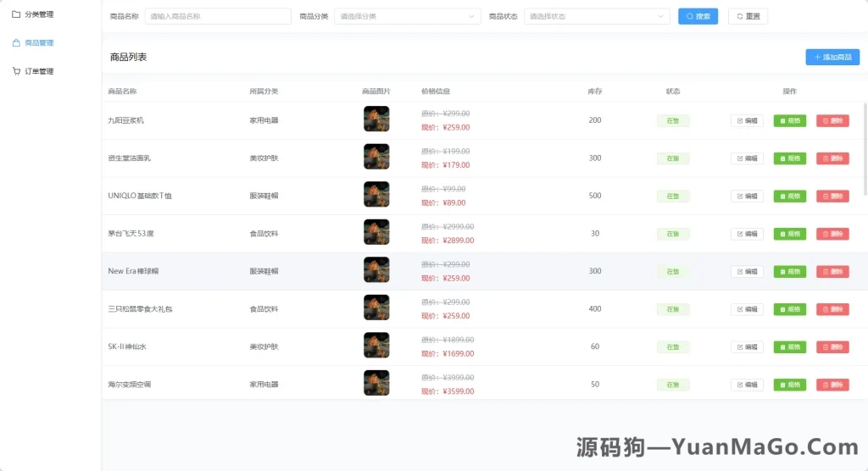Delete the 茅台飞天53度 product
This screenshot has height=471, width=868.
(832, 234)
